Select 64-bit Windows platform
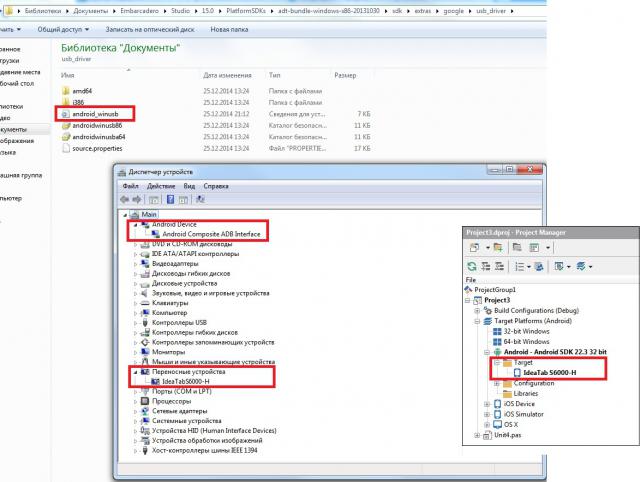640x482 pixels. (526, 342)
